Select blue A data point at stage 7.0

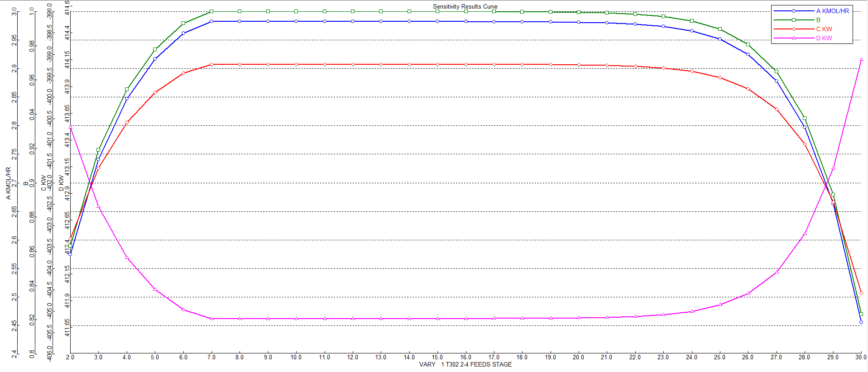click(211, 21)
